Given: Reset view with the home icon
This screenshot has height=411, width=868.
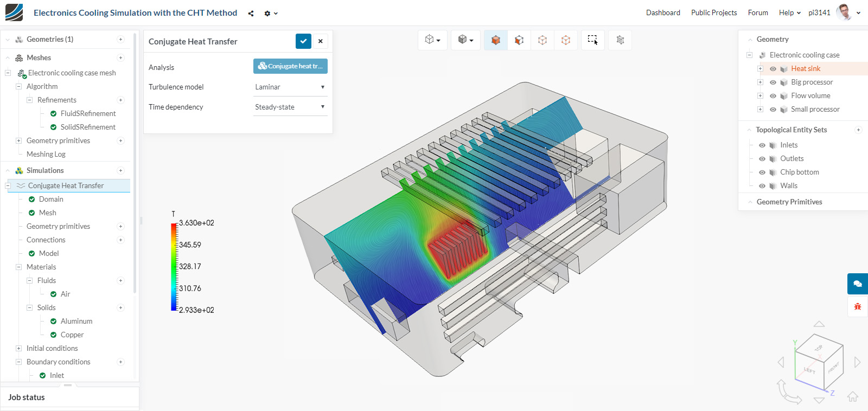Looking at the screenshot, I should point(853,396).
